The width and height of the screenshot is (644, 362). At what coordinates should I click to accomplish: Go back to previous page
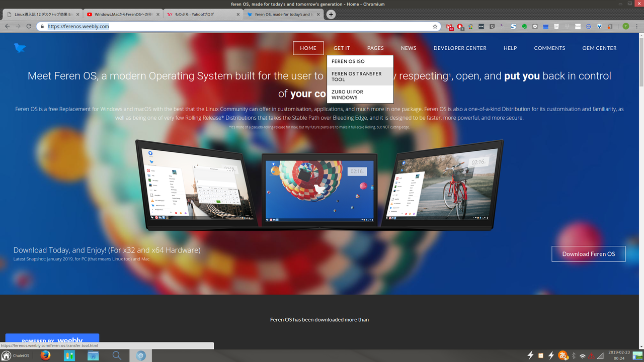pyautogui.click(x=8, y=26)
